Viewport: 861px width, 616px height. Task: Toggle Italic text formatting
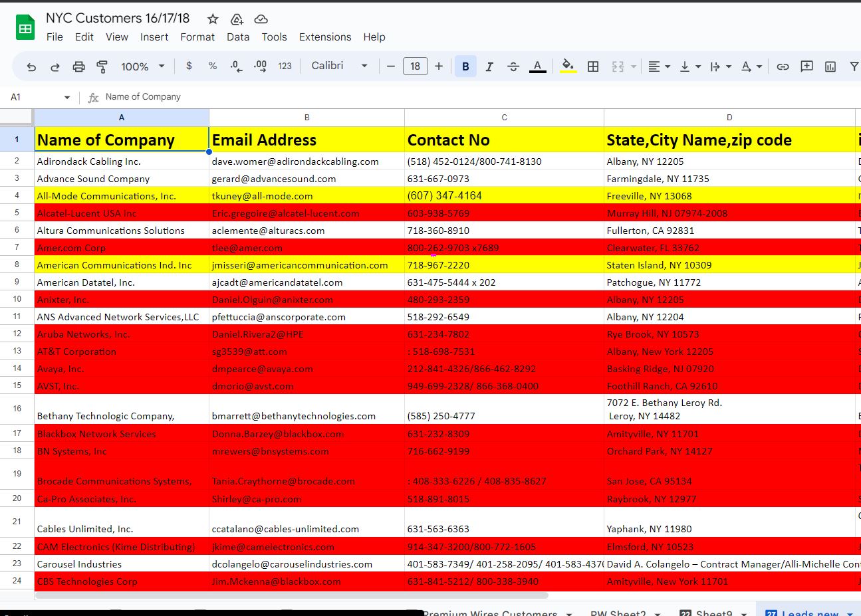(x=489, y=66)
